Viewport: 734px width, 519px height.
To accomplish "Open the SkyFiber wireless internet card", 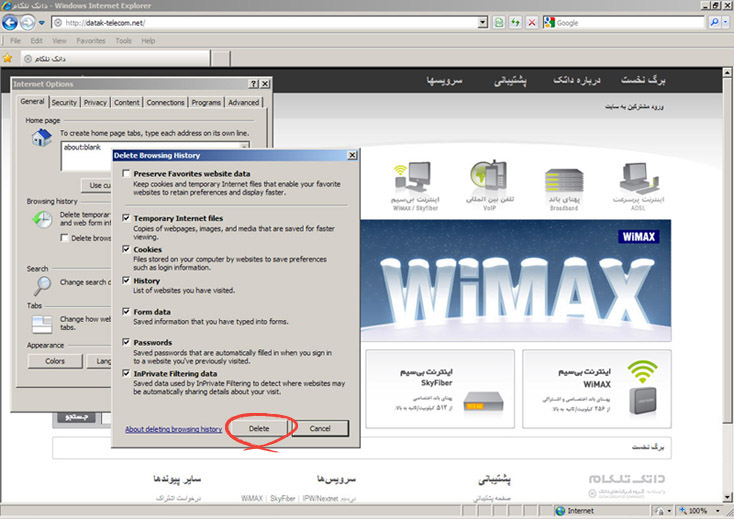I will pos(440,389).
